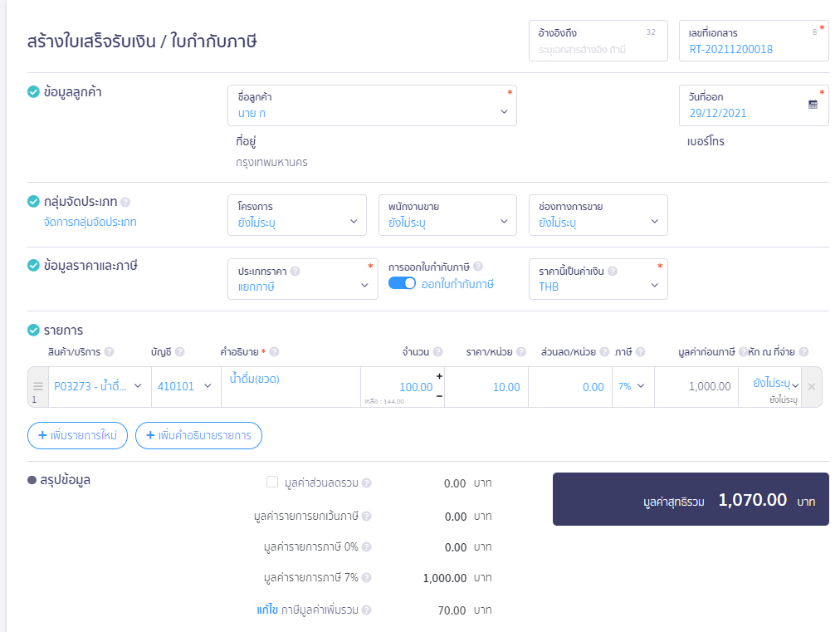The image size is (840, 632).
Task: Open the พนักงานขาย dropdown
Action: click(x=447, y=215)
